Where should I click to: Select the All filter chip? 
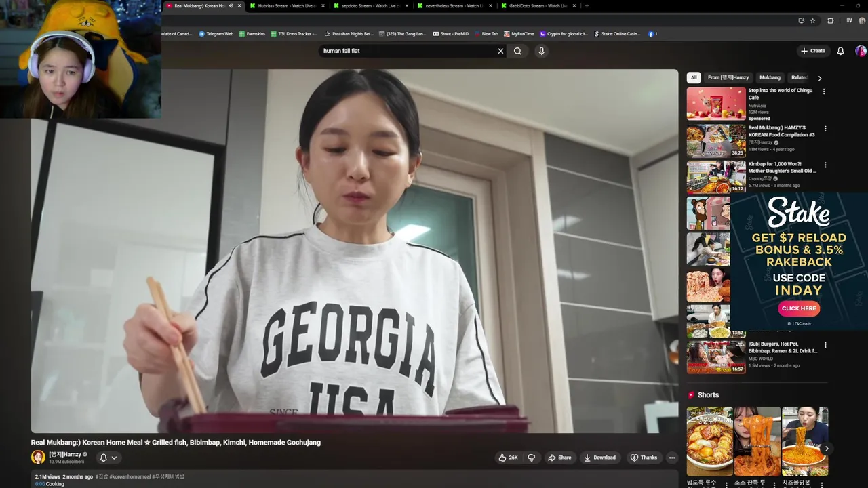(694, 77)
